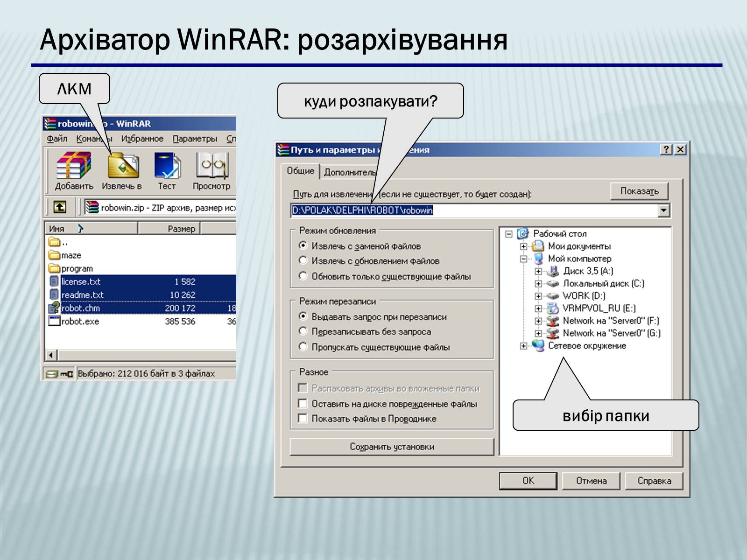
Task: Switch to the Дополнительно tab
Action: click(x=349, y=172)
